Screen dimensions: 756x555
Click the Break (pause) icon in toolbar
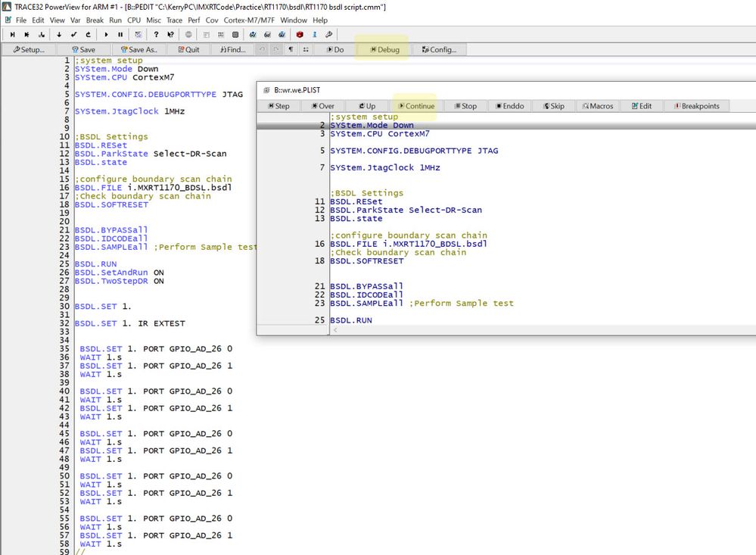tap(120, 35)
